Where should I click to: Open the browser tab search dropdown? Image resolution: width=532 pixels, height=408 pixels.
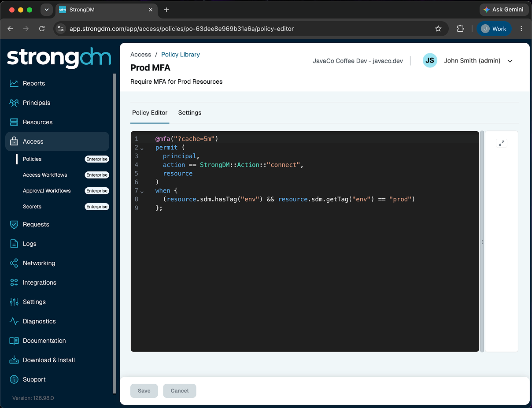tap(46, 10)
